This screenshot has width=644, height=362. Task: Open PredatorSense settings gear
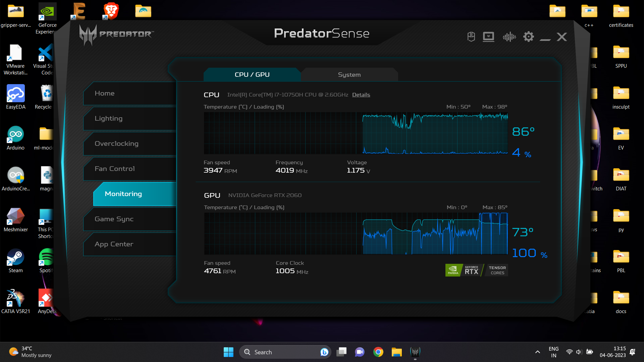529,37
